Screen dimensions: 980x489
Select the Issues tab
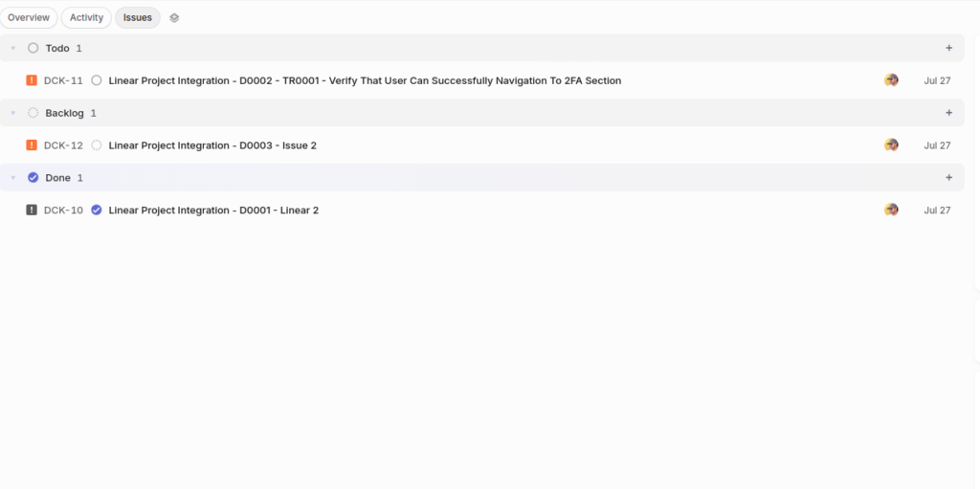tap(138, 17)
